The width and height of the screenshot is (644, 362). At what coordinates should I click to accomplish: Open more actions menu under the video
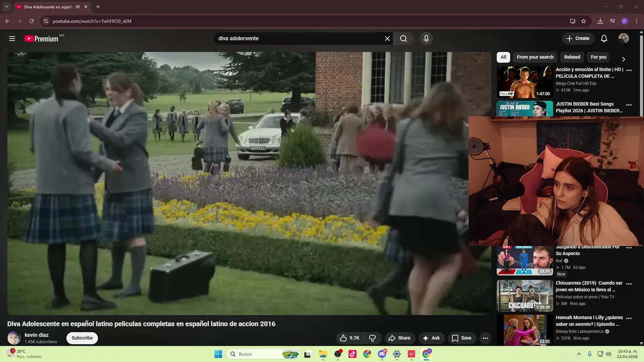tap(485, 338)
